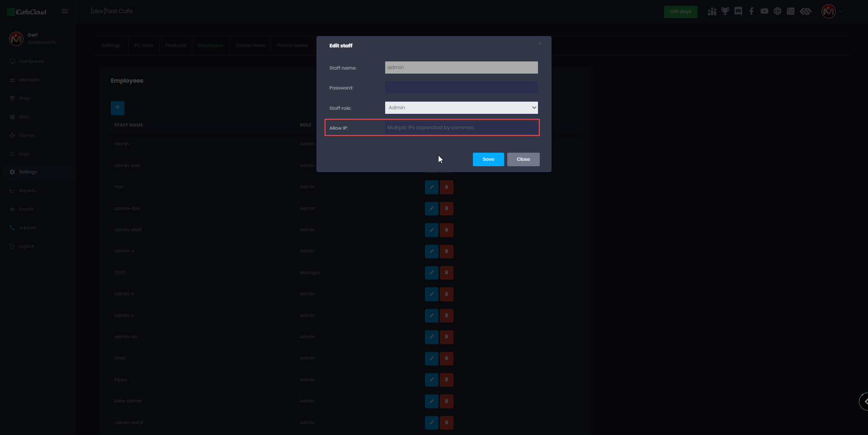868x435 pixels.
Task: Edit the zeka-admin staff row
Action: click(x=432, y=401)
